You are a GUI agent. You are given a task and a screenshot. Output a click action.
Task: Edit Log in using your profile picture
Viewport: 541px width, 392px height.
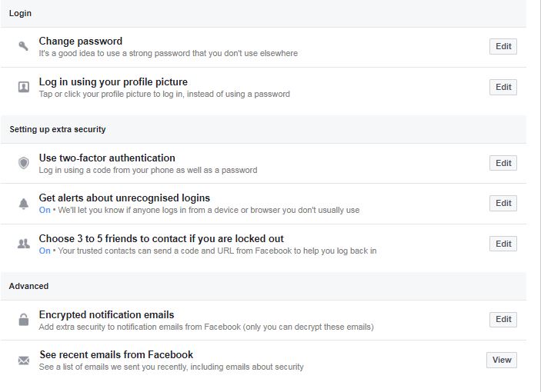503,87
